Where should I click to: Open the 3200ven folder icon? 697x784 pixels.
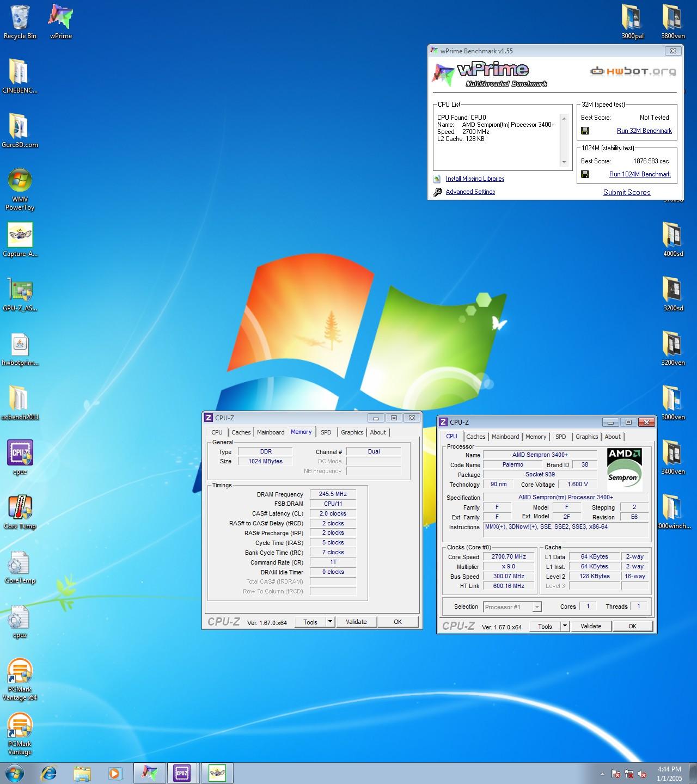point(673,348)
